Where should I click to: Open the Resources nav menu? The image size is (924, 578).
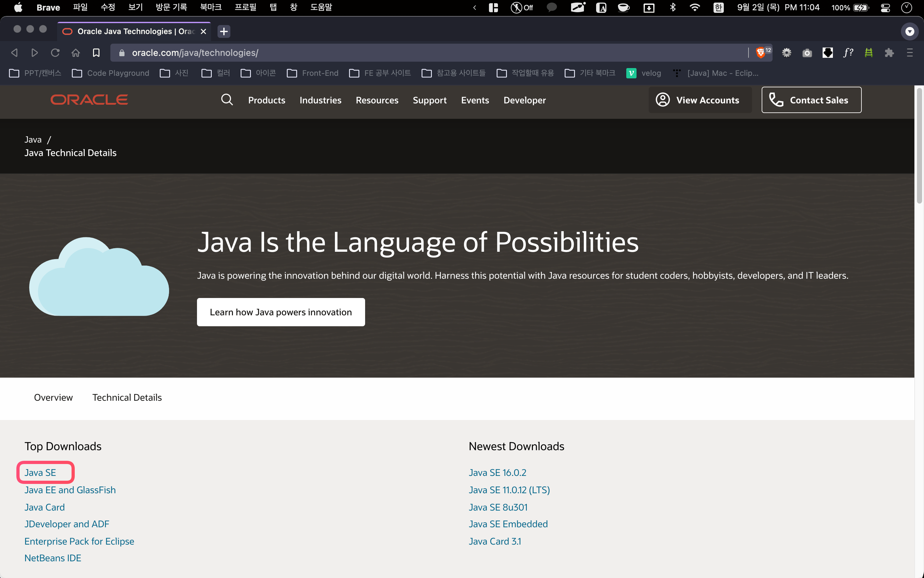pyautogui.click(x=377, y=100)
